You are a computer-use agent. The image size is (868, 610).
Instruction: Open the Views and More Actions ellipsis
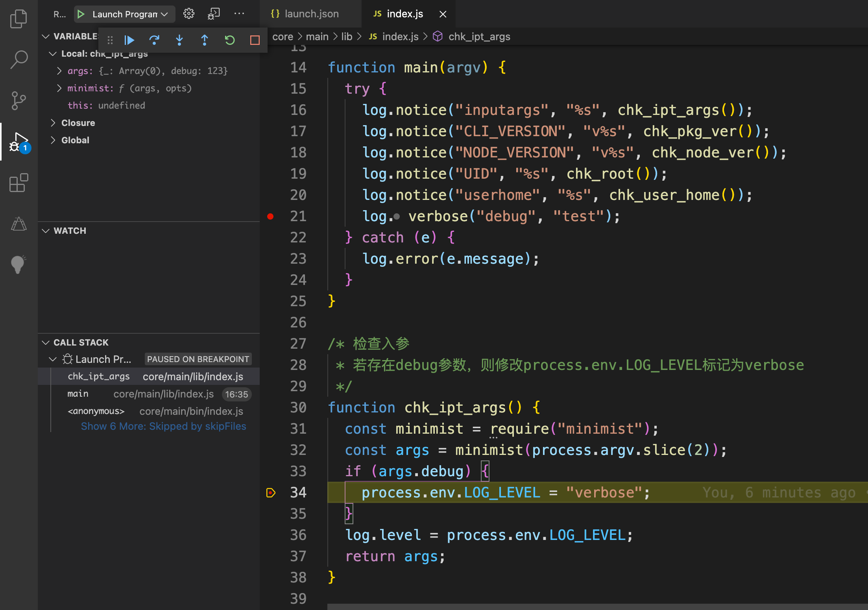point(239,14)
